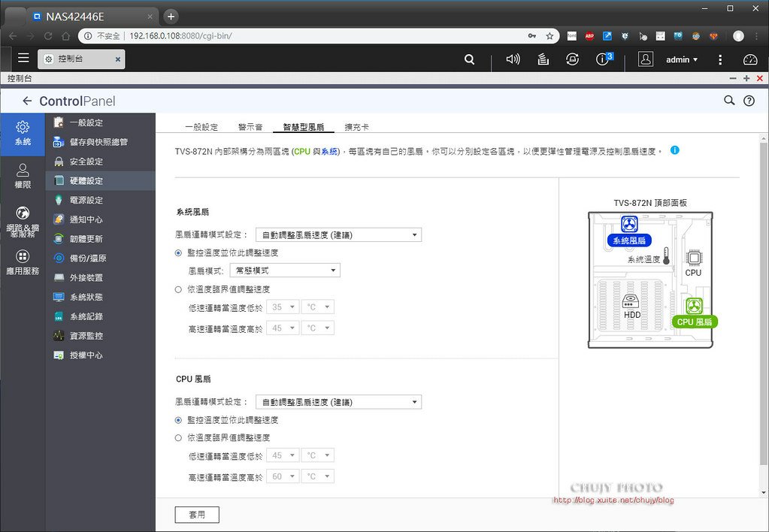Open 硬體設定 in the sidebar
This screenshot has height=532, width=769.
point(101,180)
